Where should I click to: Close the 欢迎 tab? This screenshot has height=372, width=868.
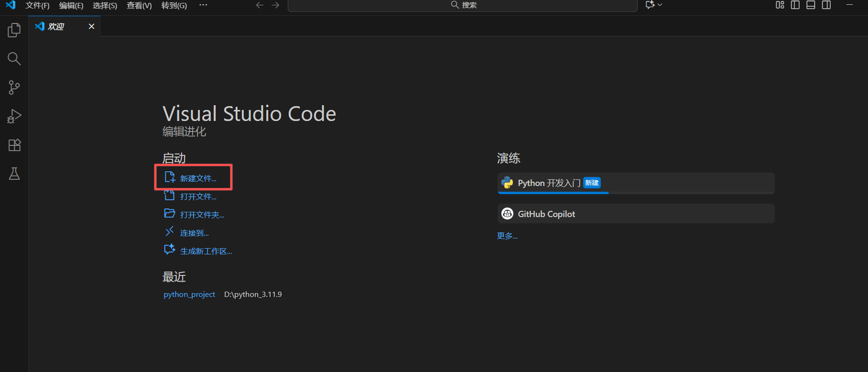pyautogui.click(x=91, y=26)
